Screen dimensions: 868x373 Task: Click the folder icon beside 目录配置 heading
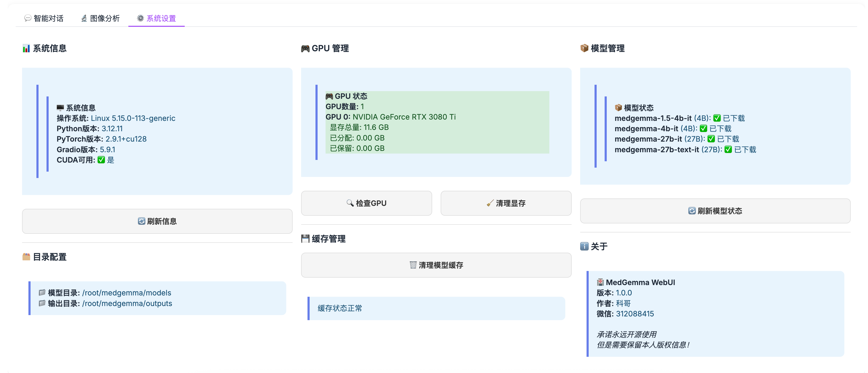tap(26, 257)
